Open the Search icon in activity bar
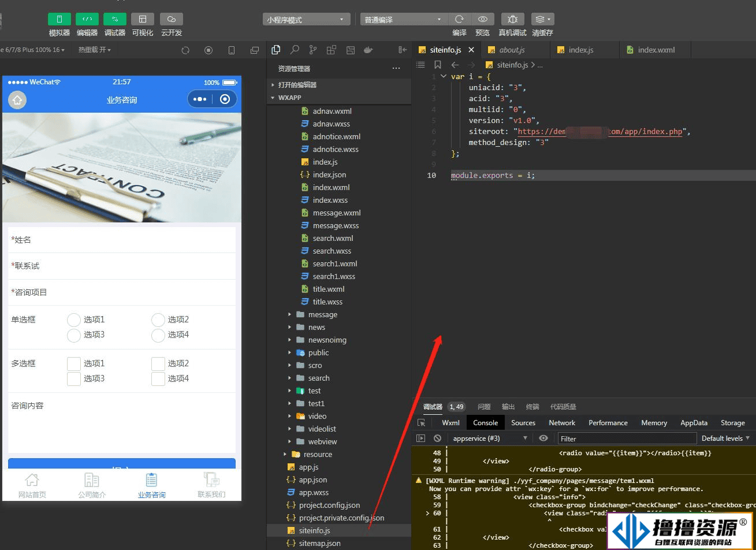 295,50
